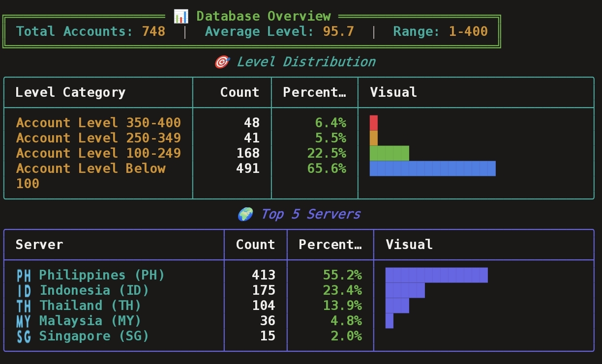This screenshot has width=602, height=364.
Task: Click the green bar for Level 100-249
Action: (x=389, y=153)
